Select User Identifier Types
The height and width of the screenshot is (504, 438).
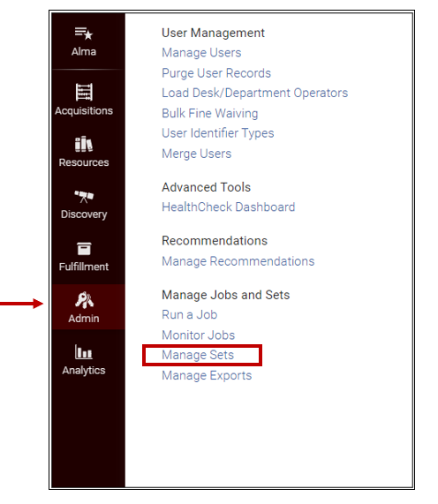218,133
